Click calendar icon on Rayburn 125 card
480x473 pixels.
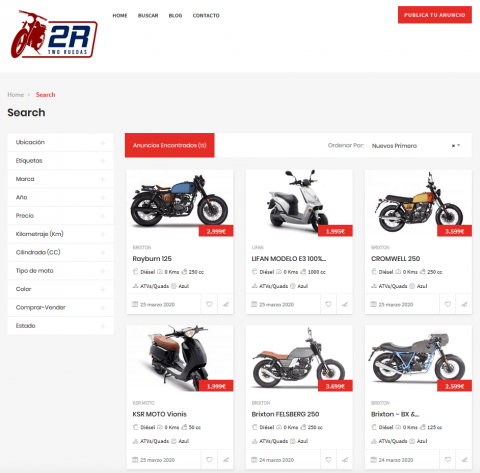click(x=135, y=304)
